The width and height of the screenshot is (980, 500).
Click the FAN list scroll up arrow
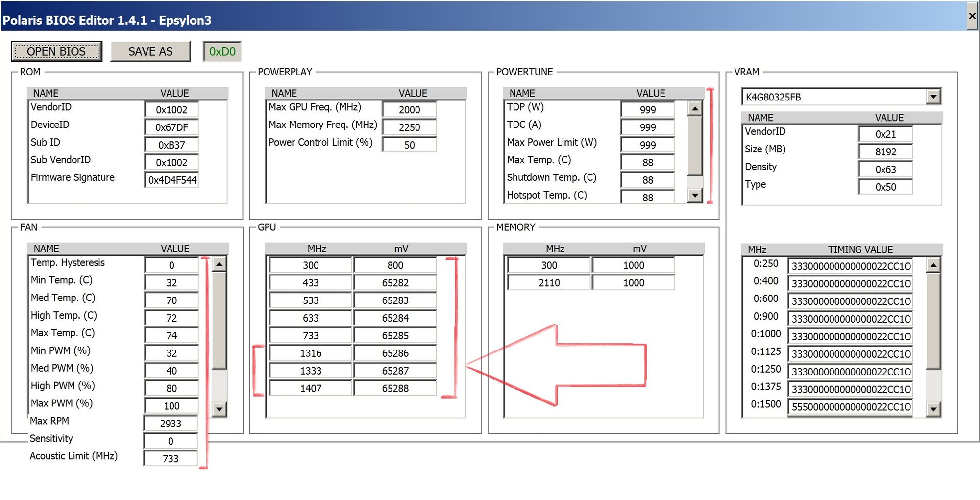pyautogui.click(x=219, y=264)
